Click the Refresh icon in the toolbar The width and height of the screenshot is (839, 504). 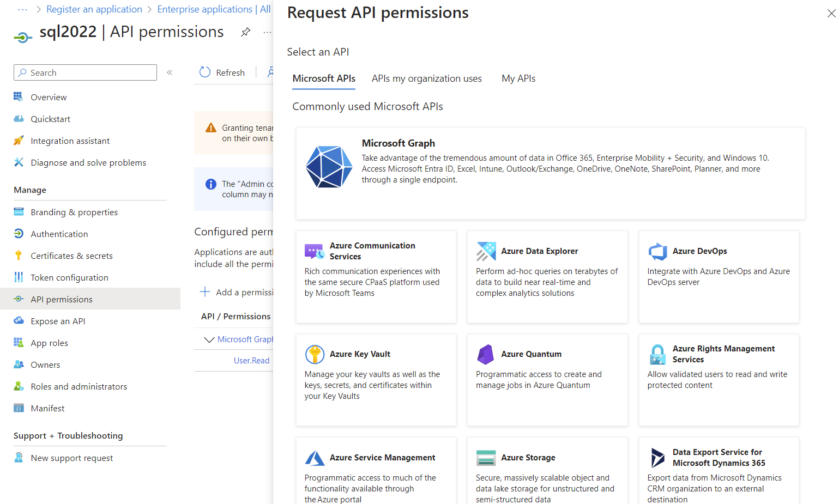pos(205,72)
